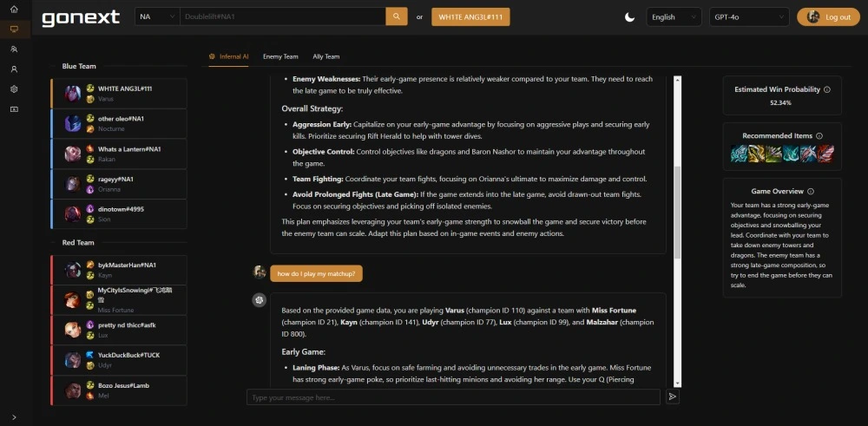The image size is (868, 426).
Task: Click the info icon next to Game Overview
Action: click(x=811, y=192)
